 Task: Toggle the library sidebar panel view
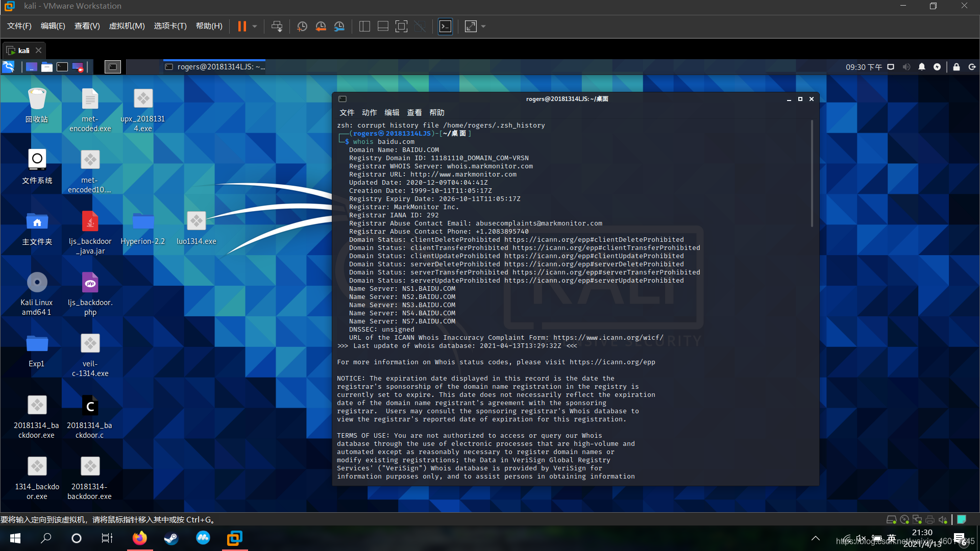click(x=364, y=26)
